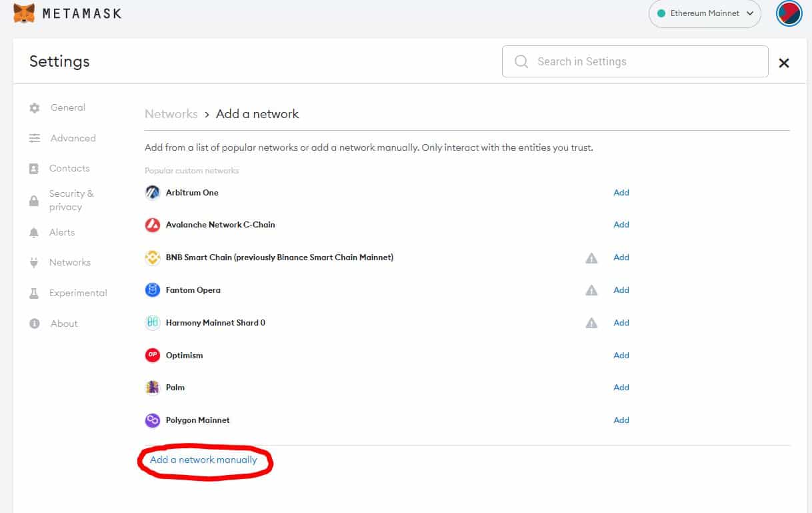Click the Contacts book icon
This screenshot has height=513, width=812.
[x=34, y=169]
